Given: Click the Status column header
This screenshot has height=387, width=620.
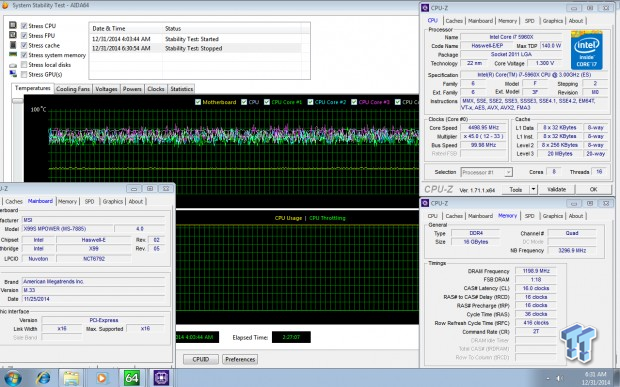Looking at the screenshot, I should [x=231, y=28].
